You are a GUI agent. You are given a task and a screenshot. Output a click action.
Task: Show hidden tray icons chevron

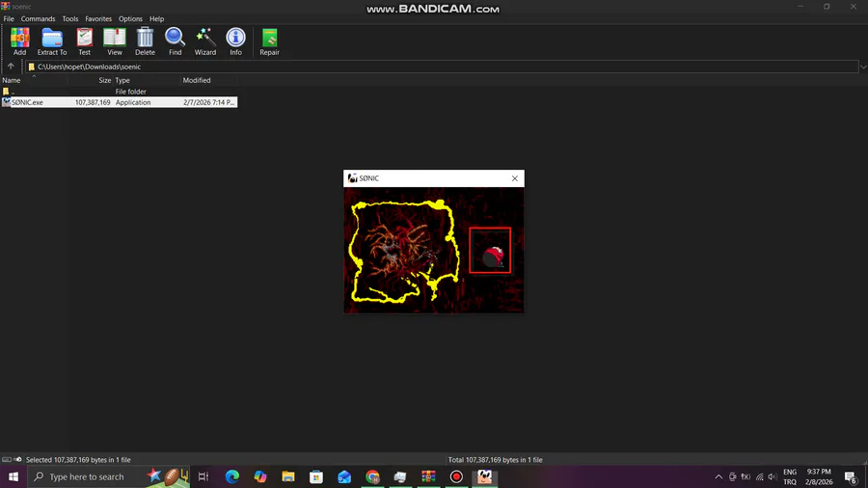point(719,477)
